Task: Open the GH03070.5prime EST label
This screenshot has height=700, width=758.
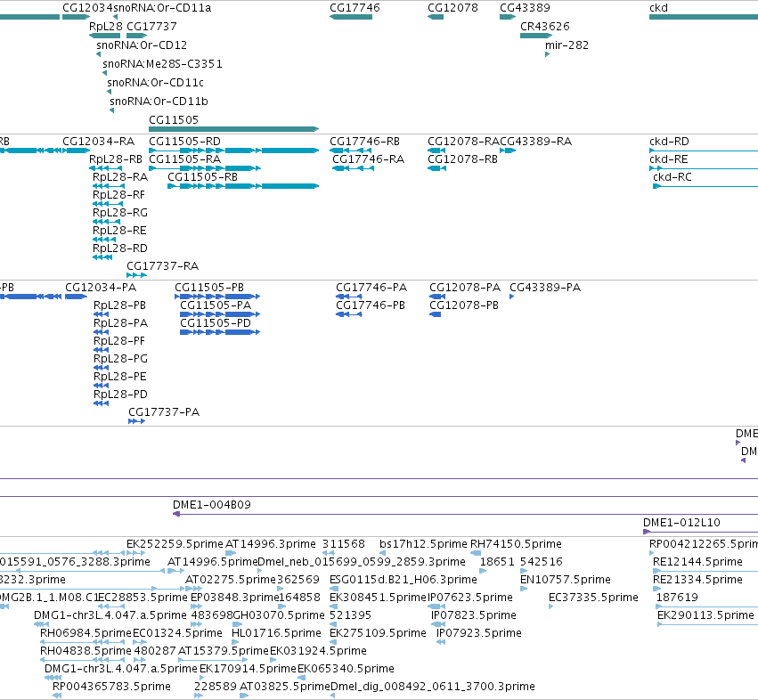Action: pyautogui.click(x=279, y=615)
